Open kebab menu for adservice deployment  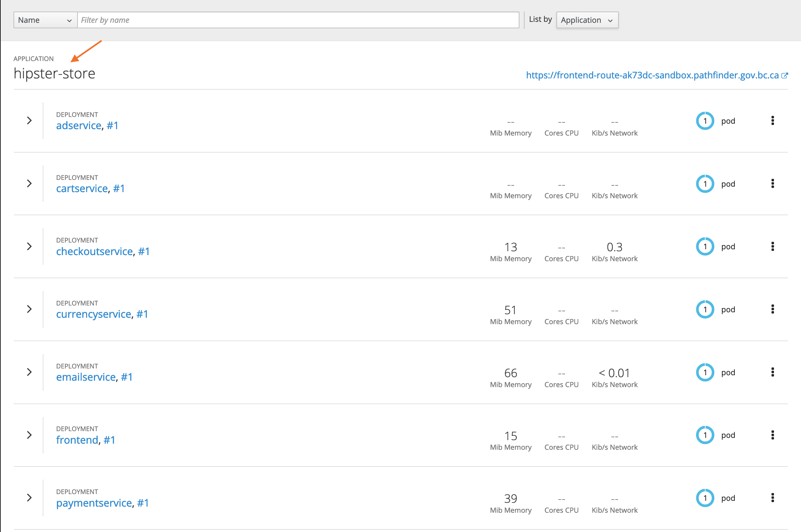[x=772, y=120]
